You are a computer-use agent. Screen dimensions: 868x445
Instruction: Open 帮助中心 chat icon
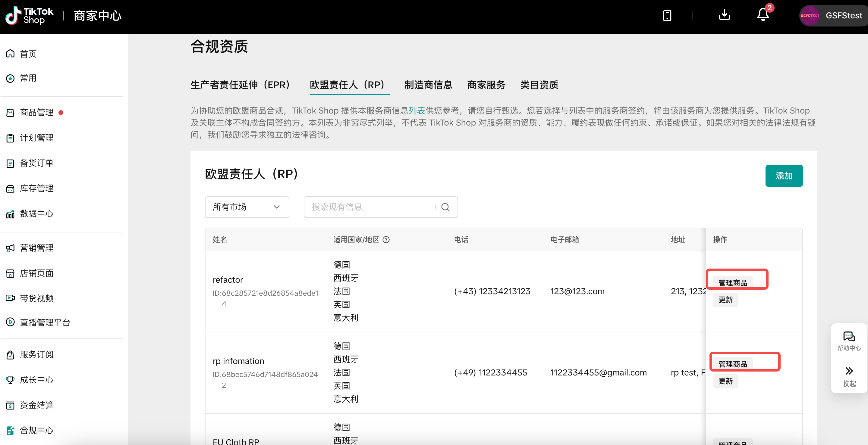[848, 337]
